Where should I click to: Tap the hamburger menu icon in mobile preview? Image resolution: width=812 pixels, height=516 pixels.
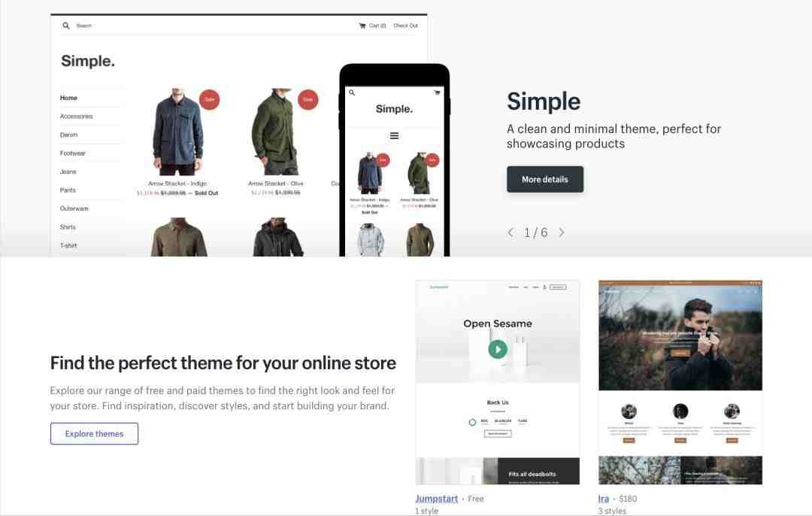pos(394,135)
